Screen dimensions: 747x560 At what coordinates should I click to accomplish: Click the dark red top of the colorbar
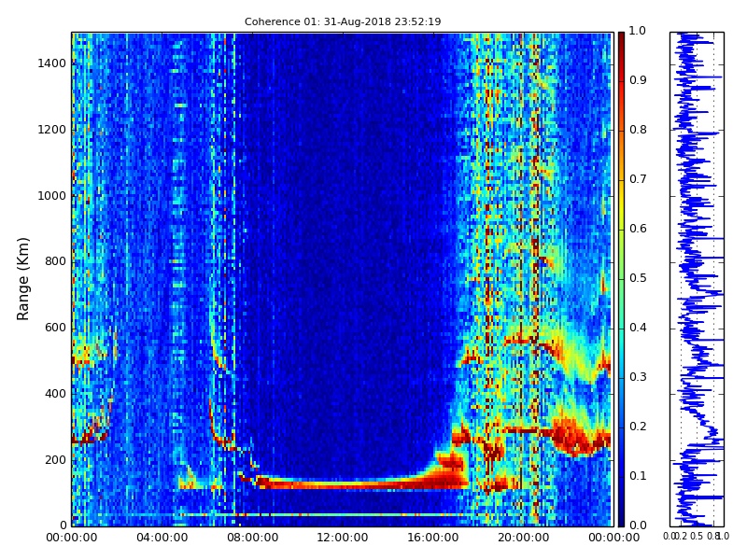pos(621,38)
